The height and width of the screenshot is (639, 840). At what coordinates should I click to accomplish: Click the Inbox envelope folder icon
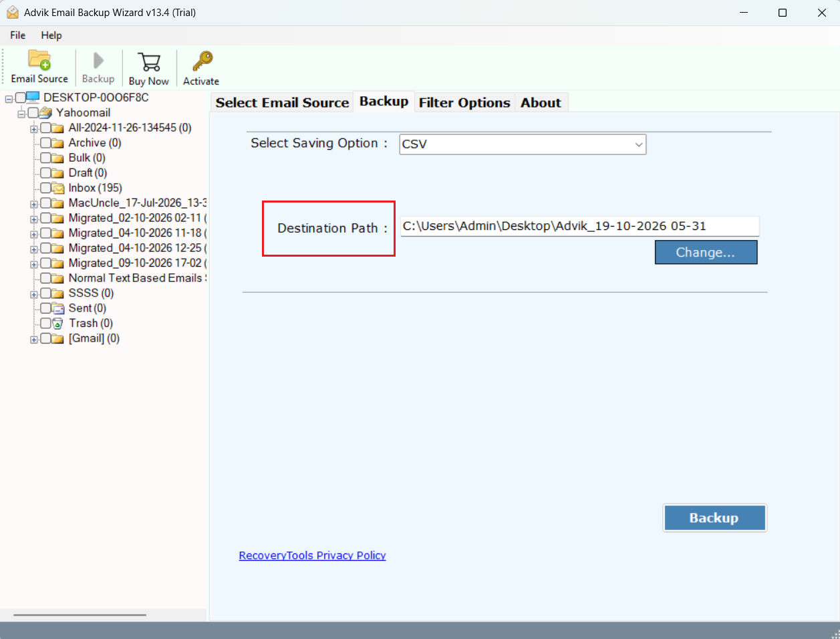[x=58, y=188]
